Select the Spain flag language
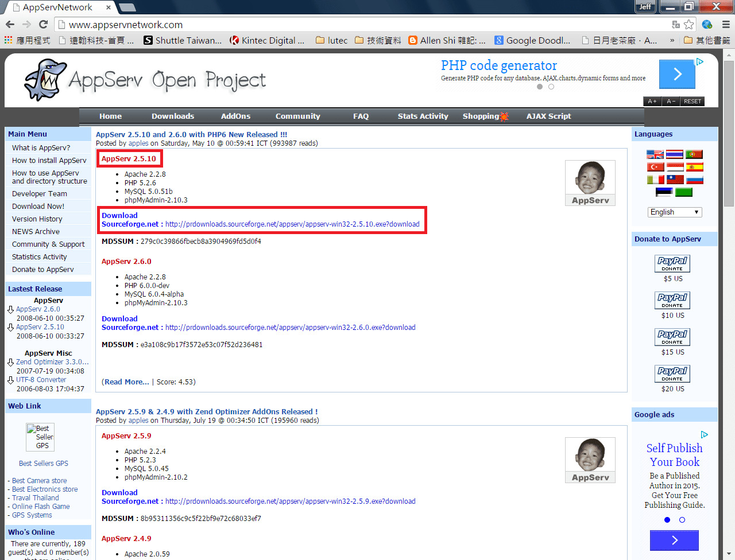 coord(695,167)
